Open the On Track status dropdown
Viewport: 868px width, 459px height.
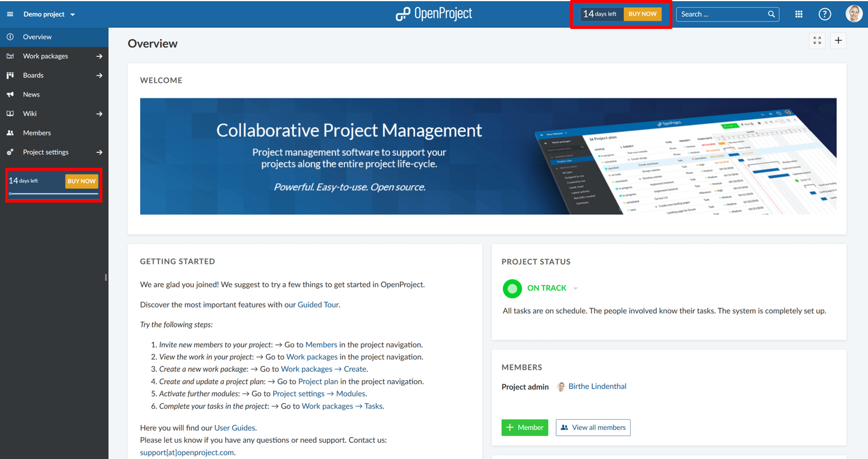[575, 288]
